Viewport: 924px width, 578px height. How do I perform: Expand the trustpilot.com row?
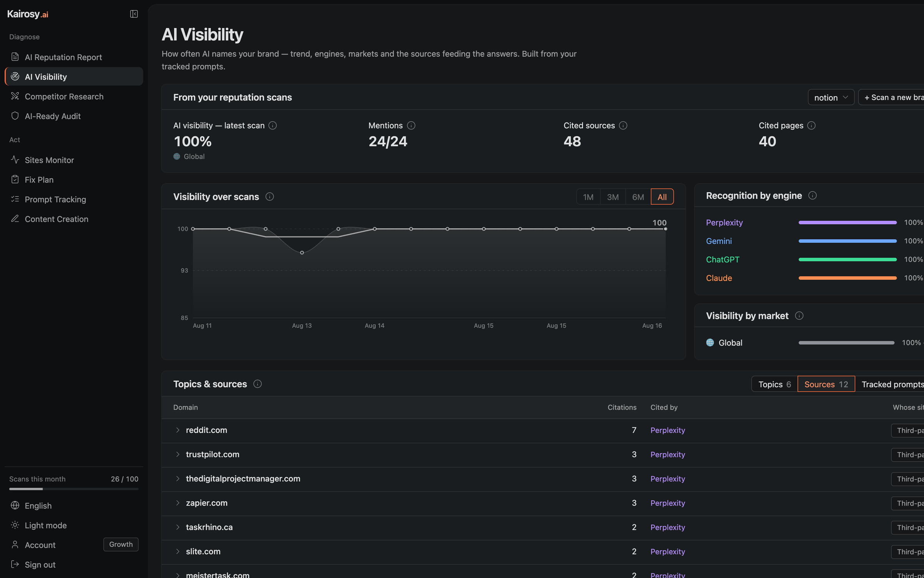(x=177, y=454)
